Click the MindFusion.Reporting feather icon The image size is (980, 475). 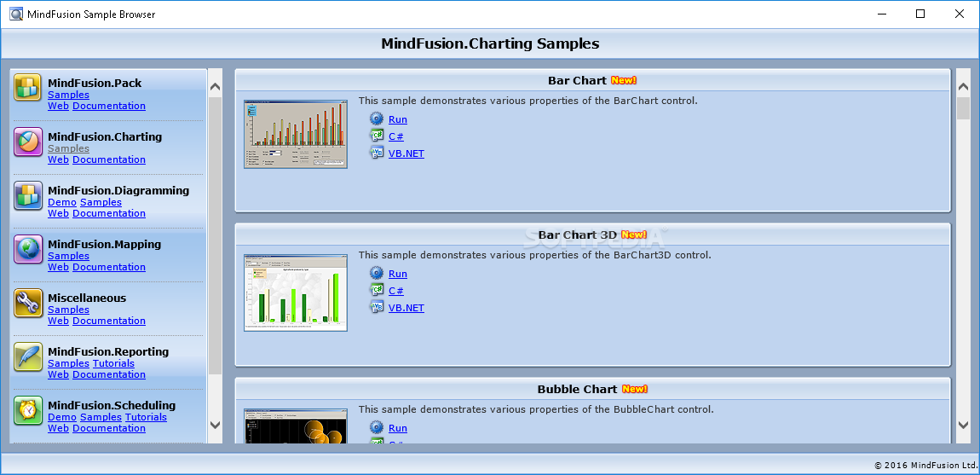(28, 356)
